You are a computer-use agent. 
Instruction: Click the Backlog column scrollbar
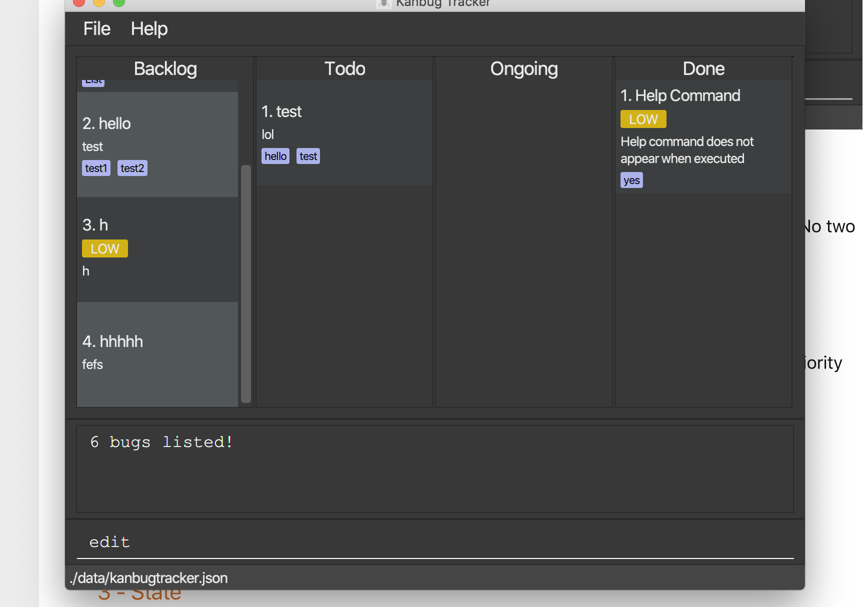(246, 283)
